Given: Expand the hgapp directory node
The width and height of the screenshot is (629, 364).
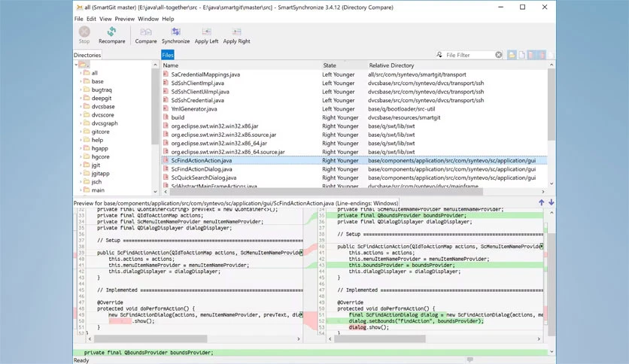Looking at the screenshot, I should (81, 148).
